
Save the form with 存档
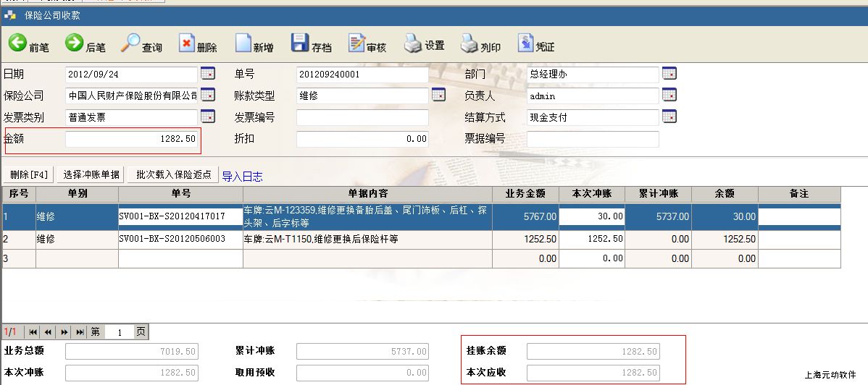tap(300, 44)
